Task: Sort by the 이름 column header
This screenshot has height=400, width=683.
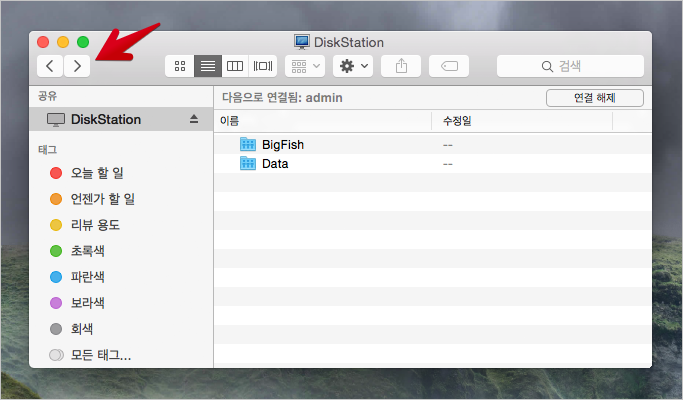Action: point(322,121)
